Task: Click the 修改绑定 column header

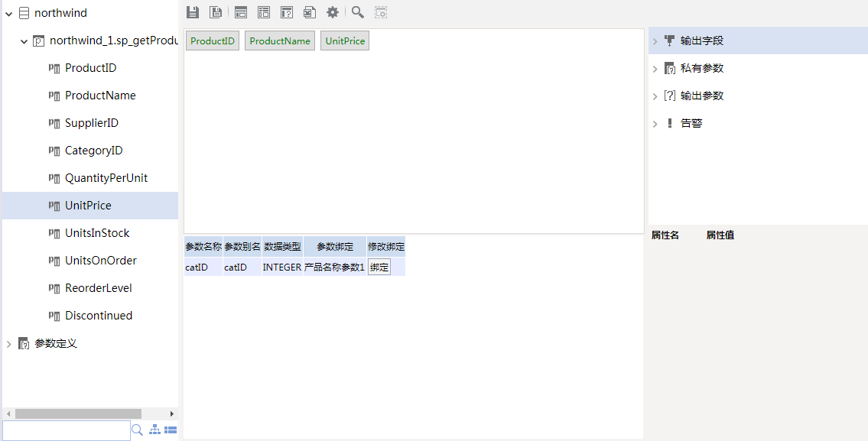Action: [x=386, y=247]
